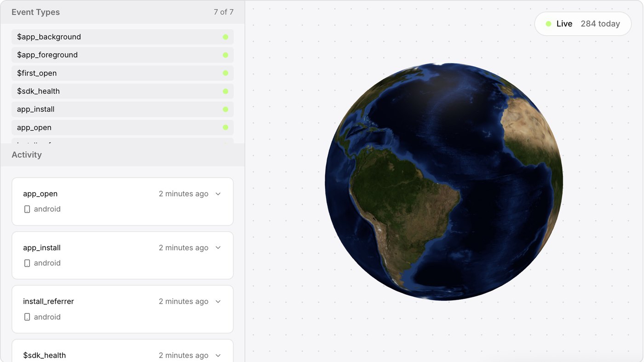Image resolution: width=644 pixels, height=362 pixels.
Task: Click the app_install title in Activity
Action: pos(42,247)
